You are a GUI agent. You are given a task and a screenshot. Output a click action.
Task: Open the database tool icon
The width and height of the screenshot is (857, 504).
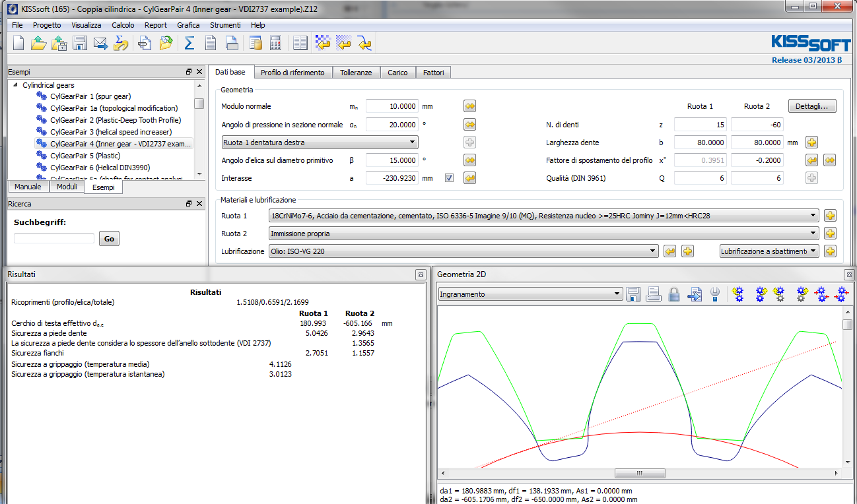[255, 44]
